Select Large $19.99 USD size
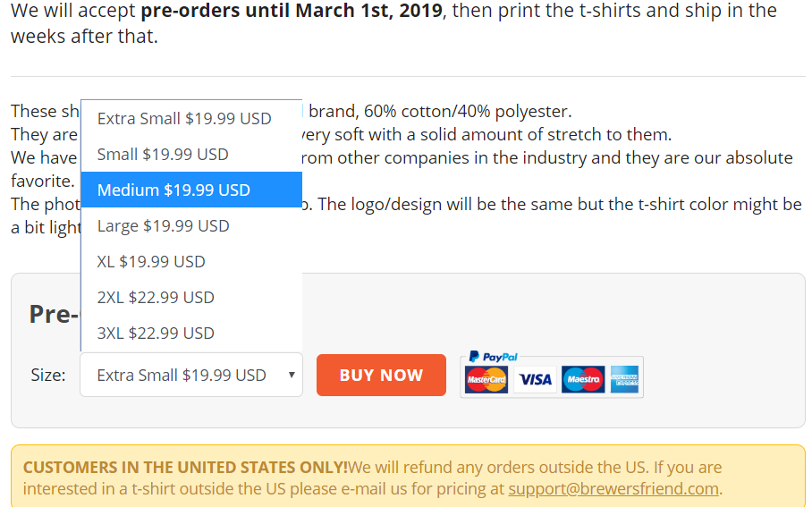Viewport: 812px width, 507px height. pos(164,225)
